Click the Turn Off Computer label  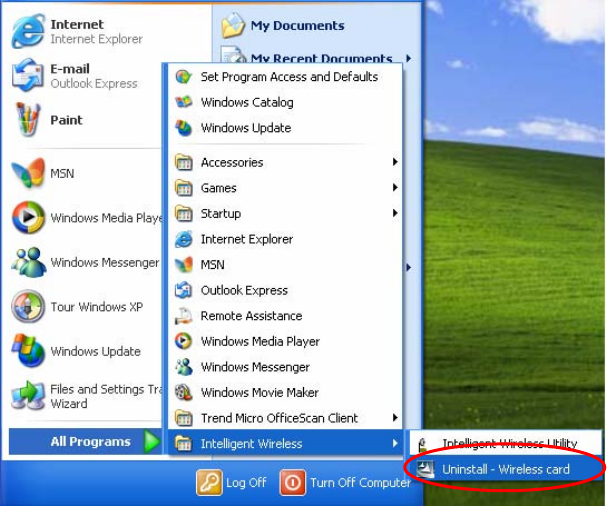[x=360, y=483]
